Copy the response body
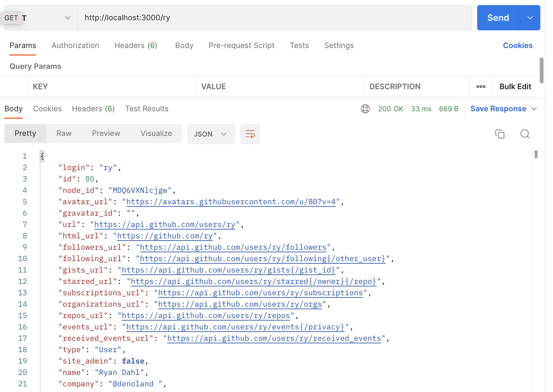The width and height of the screenshot is (553, 392). (500, 134)
